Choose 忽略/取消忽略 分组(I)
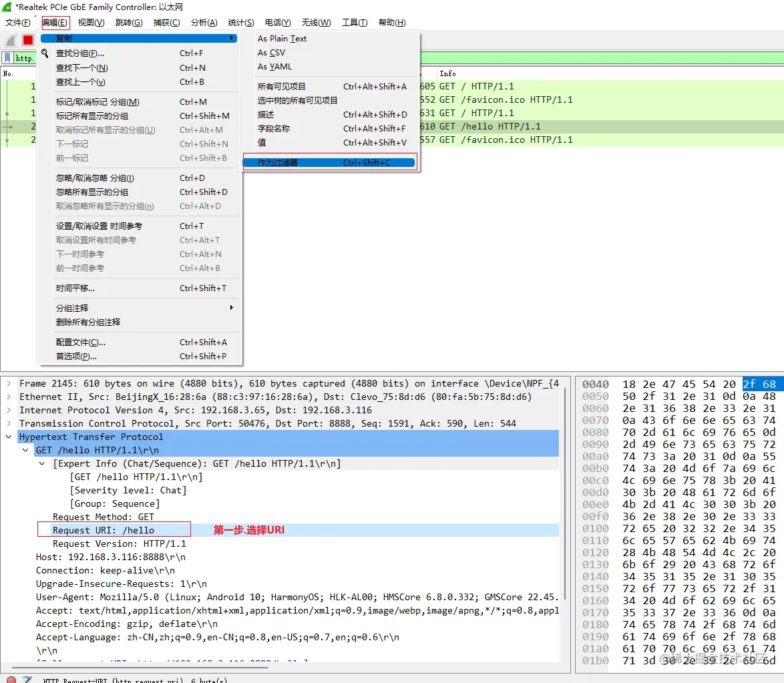The image size is (784, 683). 138,178
